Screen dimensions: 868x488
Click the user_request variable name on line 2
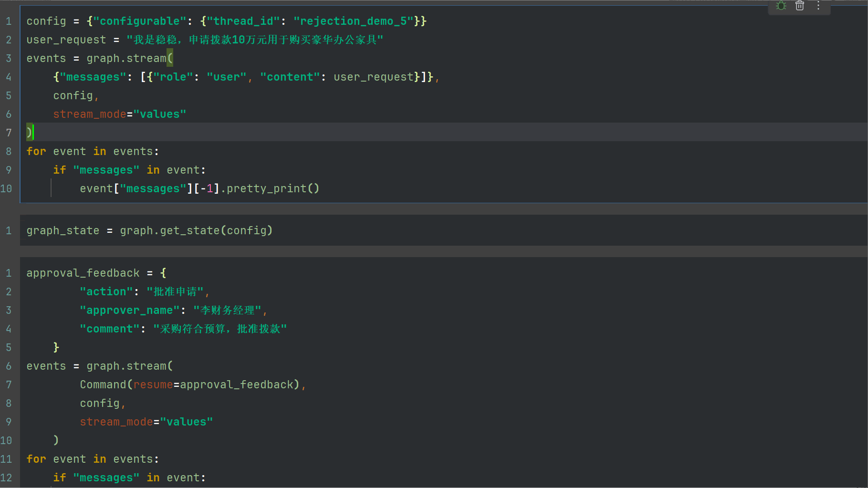(x=66, y=40)
